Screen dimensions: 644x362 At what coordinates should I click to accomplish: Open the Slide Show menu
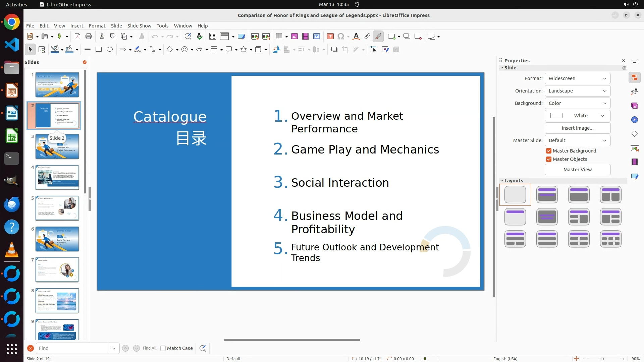tap(139, 26)
